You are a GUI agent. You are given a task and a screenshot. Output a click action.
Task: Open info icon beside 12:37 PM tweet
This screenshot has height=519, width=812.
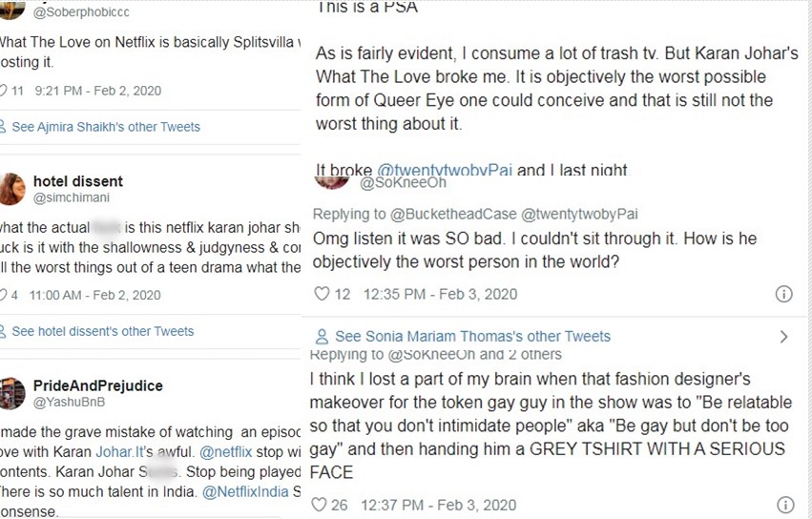(x=783, y=505)
